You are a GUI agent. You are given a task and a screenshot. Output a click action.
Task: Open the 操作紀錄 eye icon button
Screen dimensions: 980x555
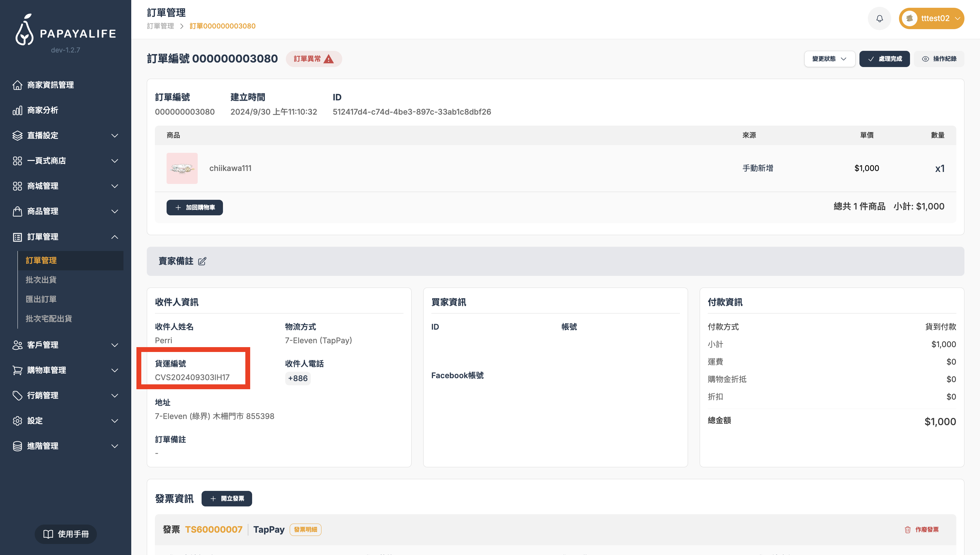pos(939,59)
